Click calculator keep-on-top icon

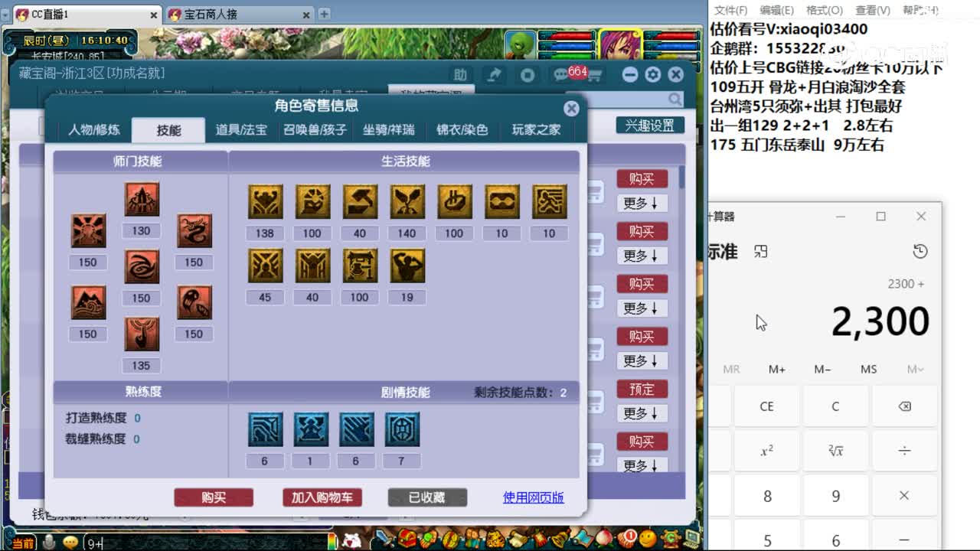click(760, 251)
